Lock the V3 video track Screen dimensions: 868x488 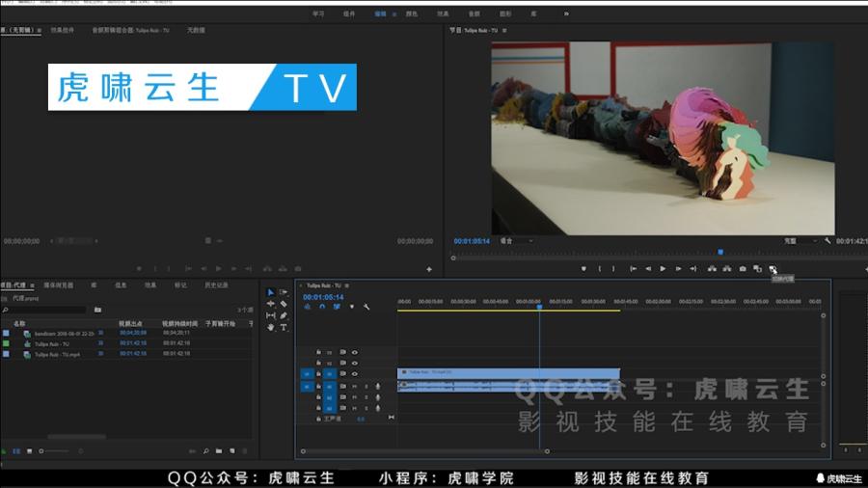point(318,352)
